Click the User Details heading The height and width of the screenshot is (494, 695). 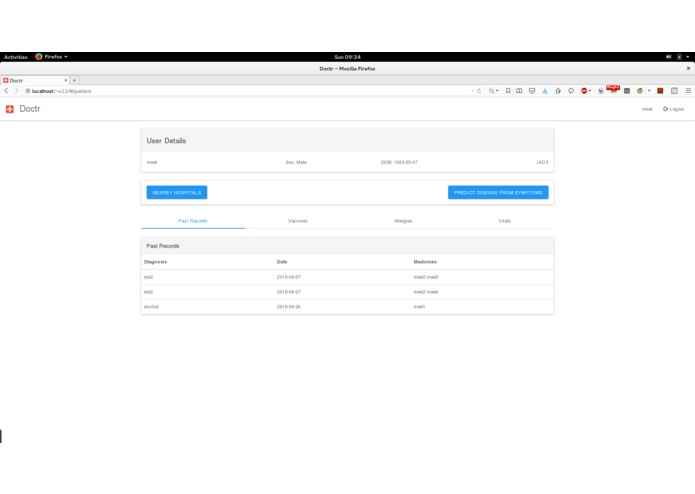coord(166,141)
